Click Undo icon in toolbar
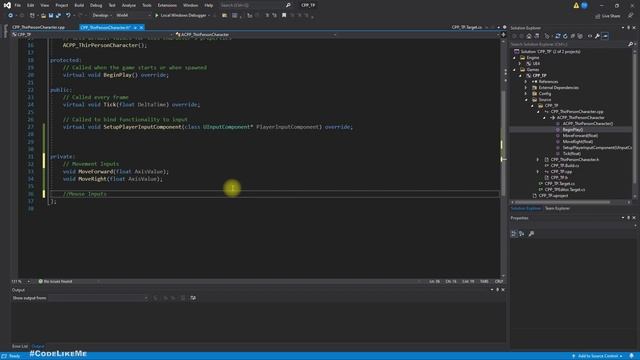 pos(68,16)
